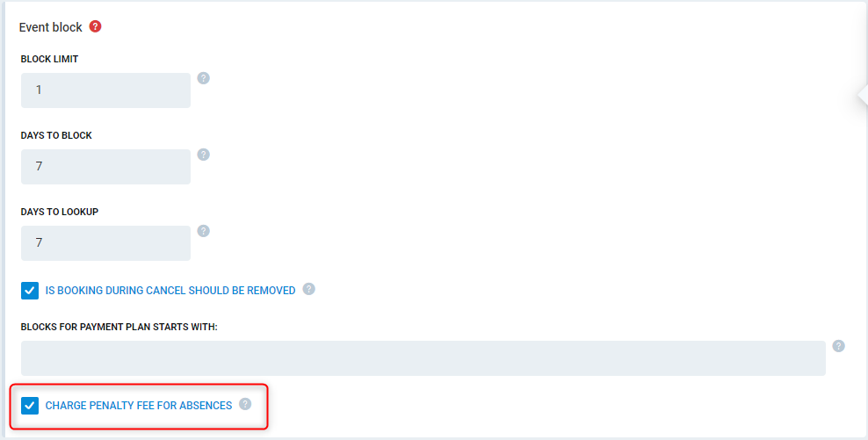
Task: Click the Blocks for Payment Plan text field
Action: click(423, 358)
